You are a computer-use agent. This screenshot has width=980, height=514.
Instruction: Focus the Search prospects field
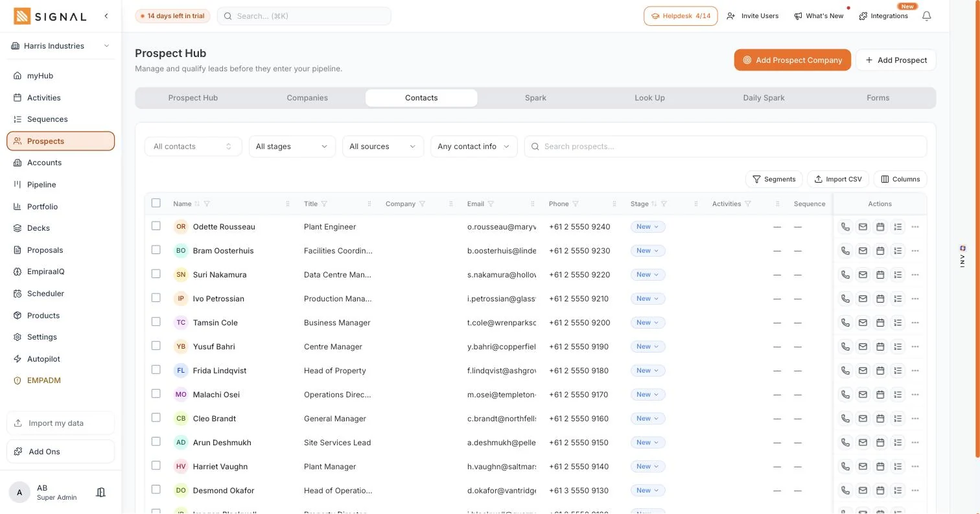(x=725, y=146)
